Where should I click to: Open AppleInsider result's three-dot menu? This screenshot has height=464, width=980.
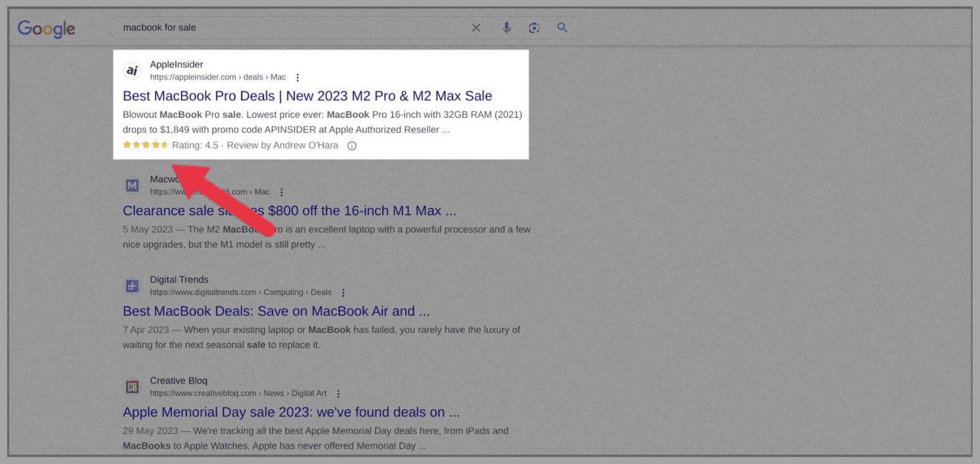pyautogui.click(x=298, y=78)
